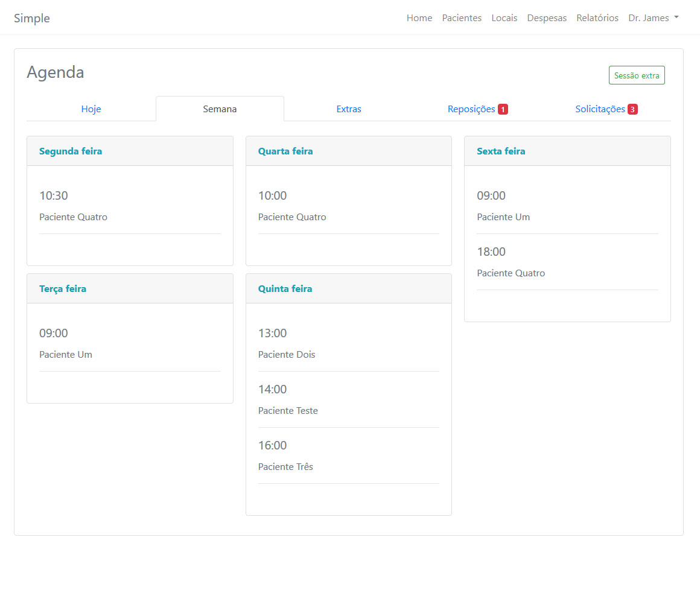Open the Dr. James user dropdown

[653, 18]
